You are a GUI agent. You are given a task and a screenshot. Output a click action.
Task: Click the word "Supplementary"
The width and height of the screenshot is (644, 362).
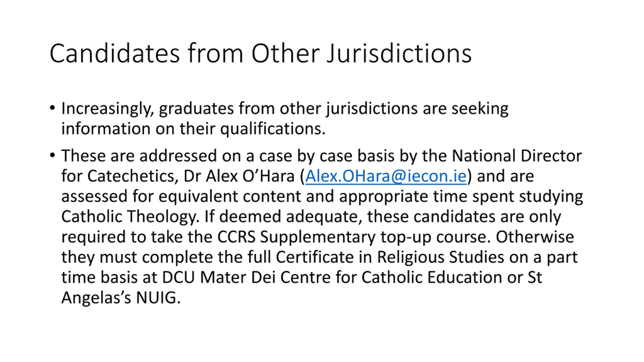click(317, 237)
